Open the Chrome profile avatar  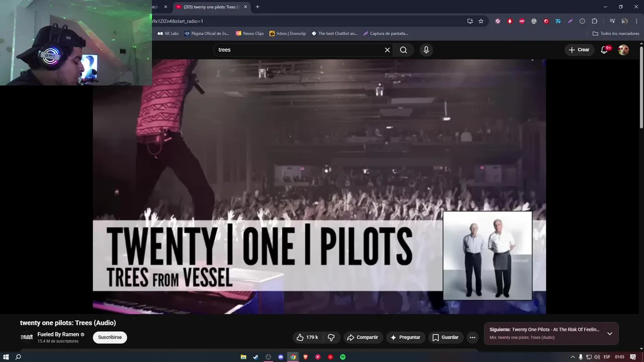[624, 21]
